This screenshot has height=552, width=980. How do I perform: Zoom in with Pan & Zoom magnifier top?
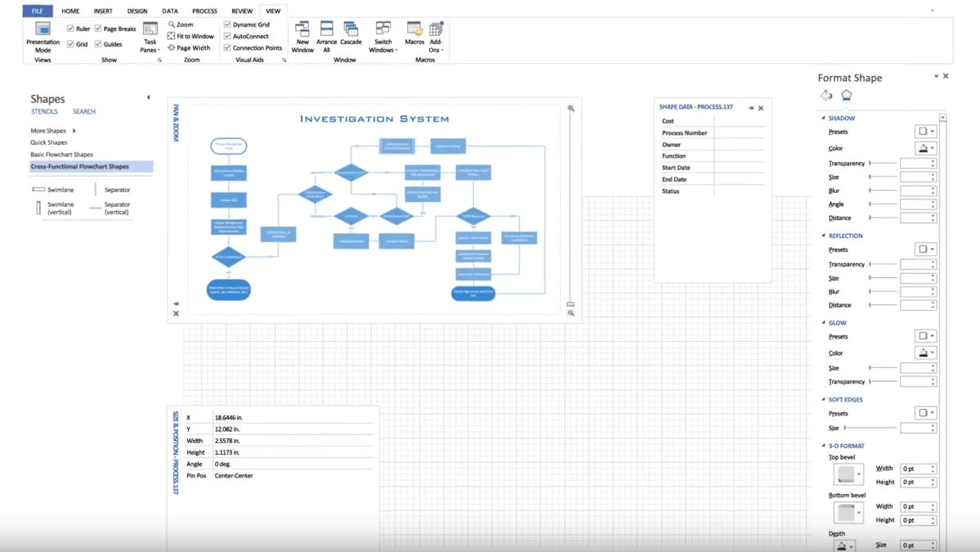pyautogui.click(x=571, y=108)
